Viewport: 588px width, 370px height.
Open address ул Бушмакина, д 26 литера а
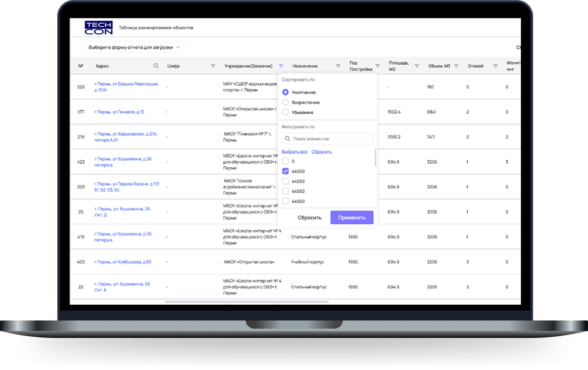point(123,237)
